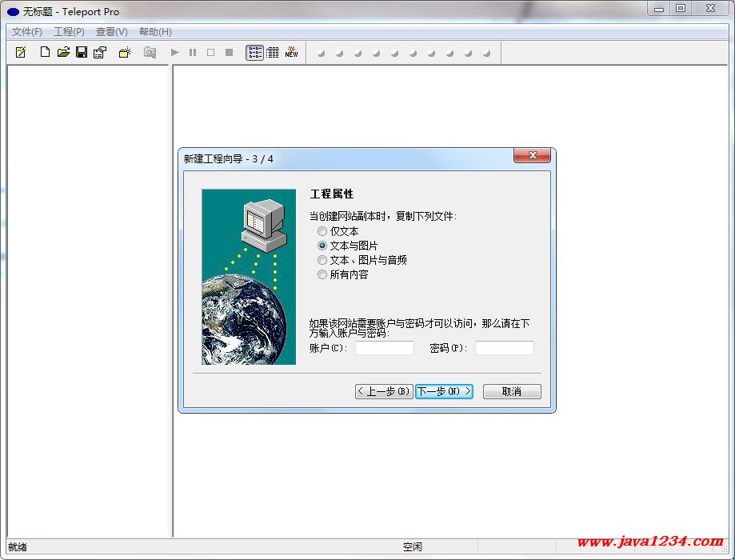
Task: Switch to the detailed table view icon
Action: coord(273,53)
